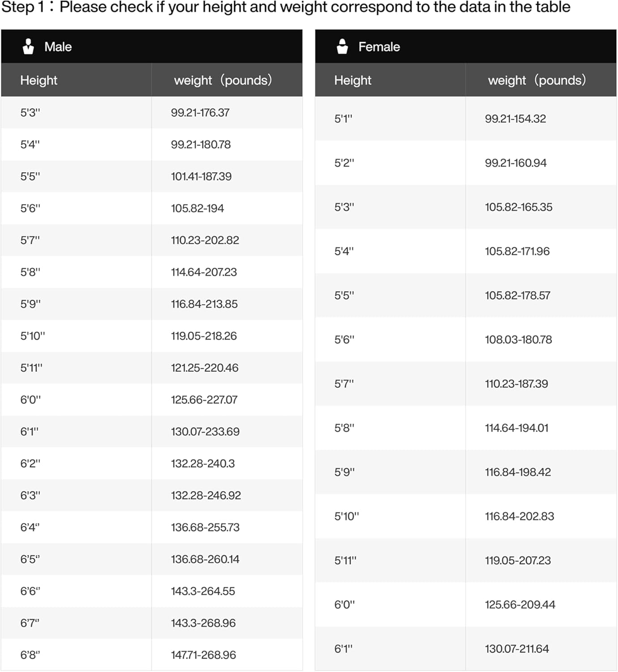Screen dimensions: 618x672
Task: Click the Male person icon
Action: pos(28,47)
